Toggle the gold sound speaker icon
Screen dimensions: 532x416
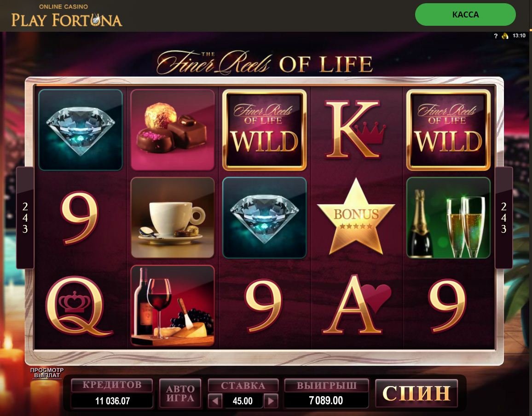(x=505, y=35)
